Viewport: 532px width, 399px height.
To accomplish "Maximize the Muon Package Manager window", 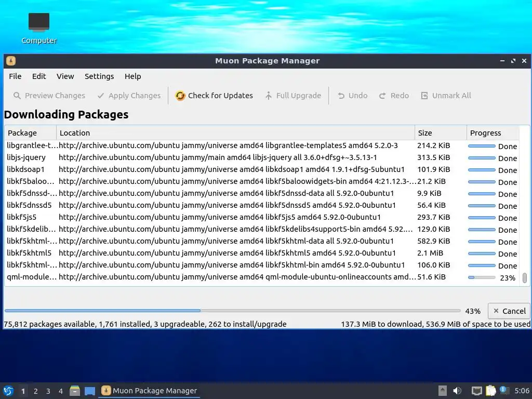I will (513, 61).
